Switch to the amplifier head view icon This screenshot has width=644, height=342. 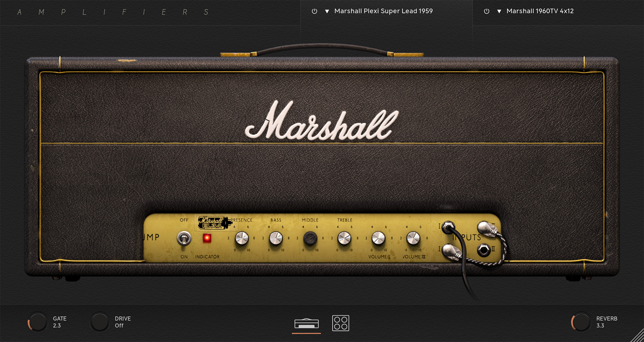tap(306, 323)
